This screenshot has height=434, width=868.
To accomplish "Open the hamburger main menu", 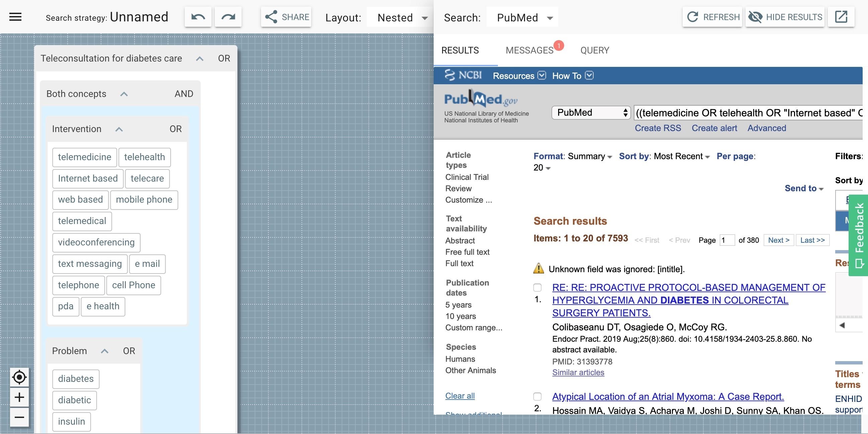I will click(15, 17).
